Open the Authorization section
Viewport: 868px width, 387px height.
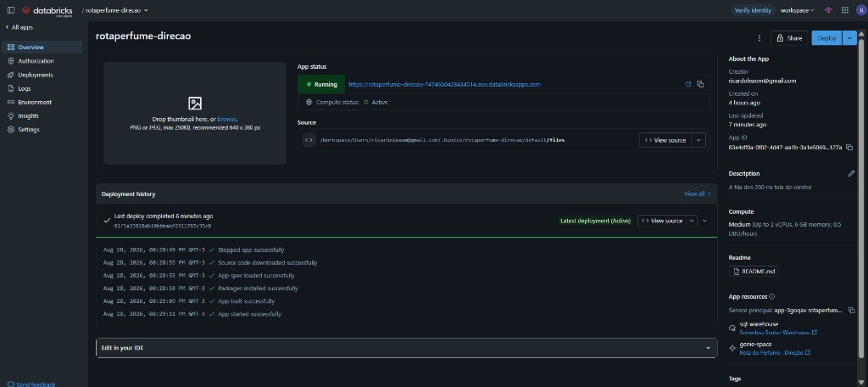42,61
